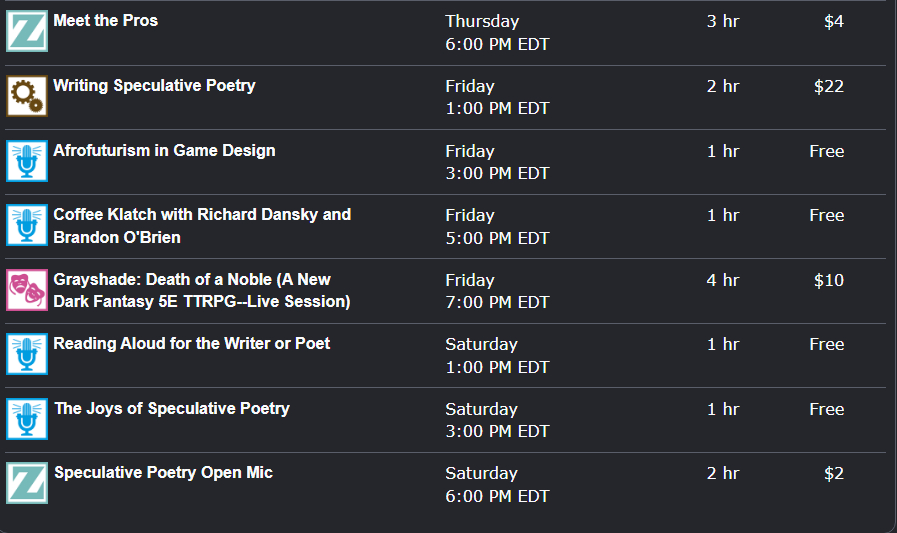Click the $22 price for Writing Speculative Poetry
The image size is (897, 533).
tap(828, 87)
